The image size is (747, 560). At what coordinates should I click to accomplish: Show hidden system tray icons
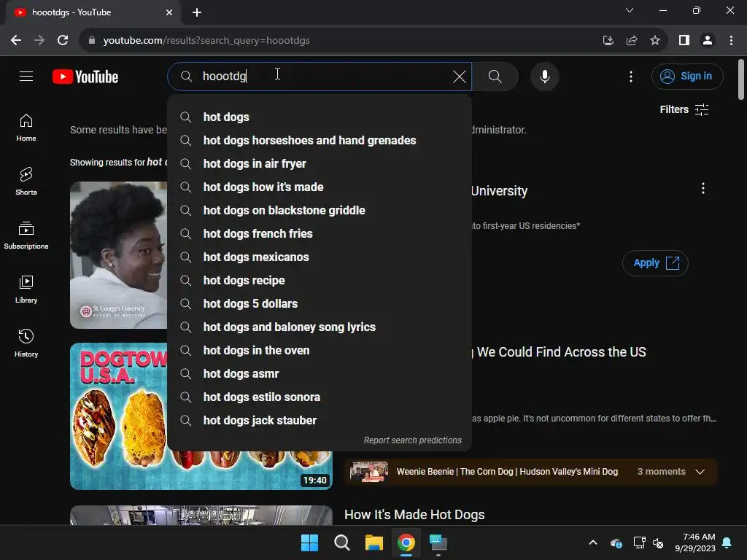[593, 542]
